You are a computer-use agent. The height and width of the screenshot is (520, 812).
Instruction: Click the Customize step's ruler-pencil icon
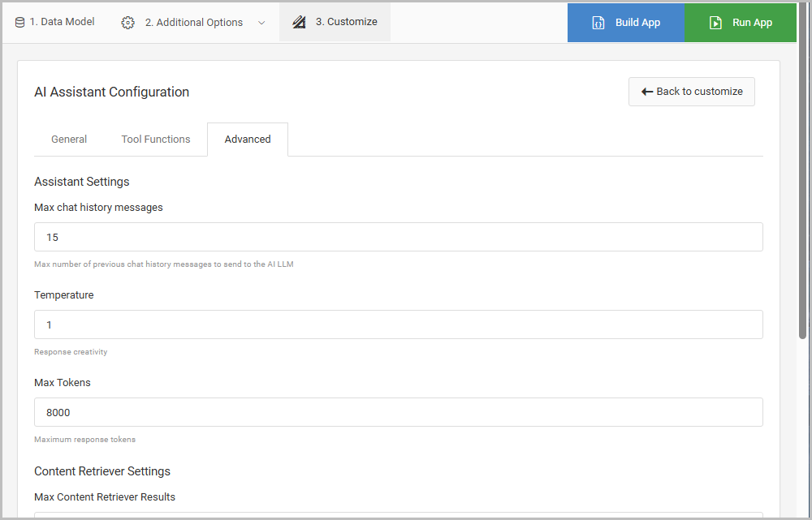point(299,22)
